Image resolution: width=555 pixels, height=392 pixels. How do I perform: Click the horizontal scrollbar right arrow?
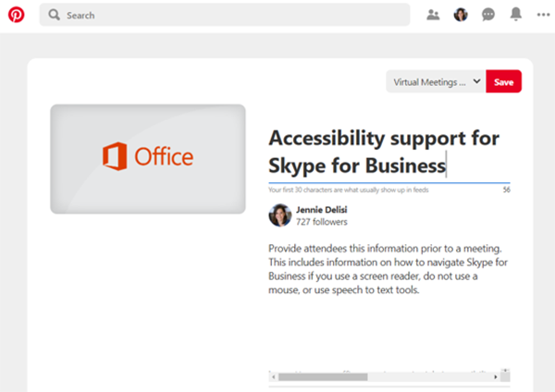[x=496, y=377]
